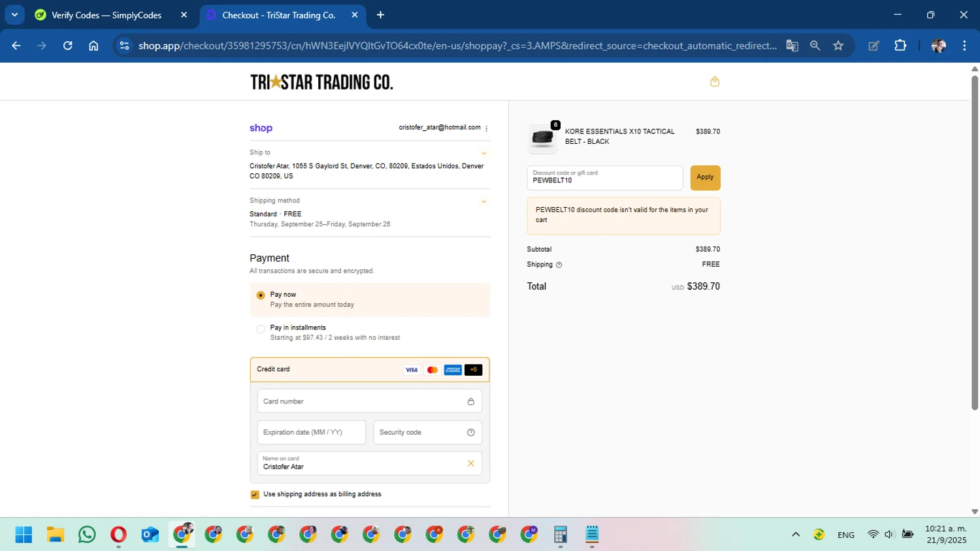The width and height of the screenshot is (980, 551).
Task: Click the scroll down arrow
Action: coord(974,512)
